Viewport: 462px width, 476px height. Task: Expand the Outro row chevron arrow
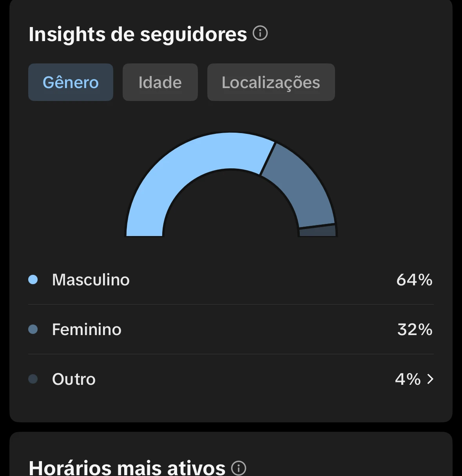(430, 379)
